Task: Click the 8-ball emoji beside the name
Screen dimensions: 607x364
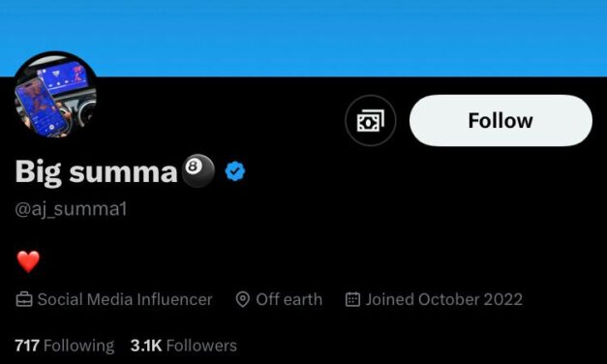Action: point(197,171)
